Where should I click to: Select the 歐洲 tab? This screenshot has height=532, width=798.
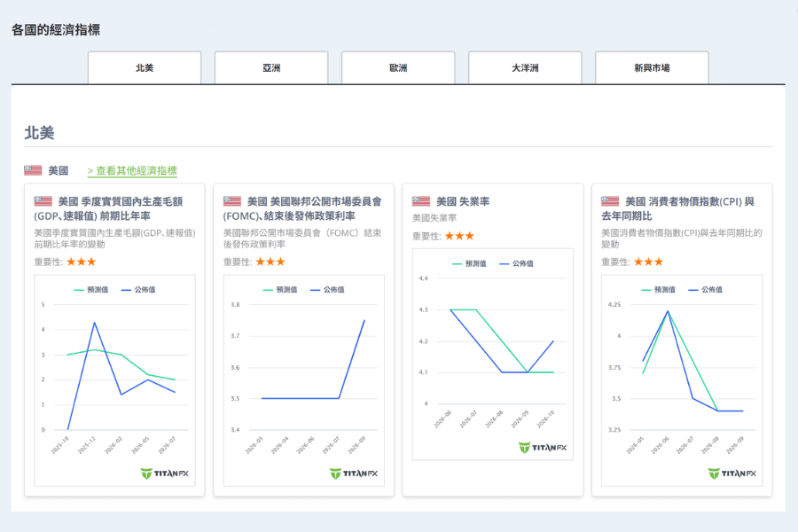click(x=398, y=67)
